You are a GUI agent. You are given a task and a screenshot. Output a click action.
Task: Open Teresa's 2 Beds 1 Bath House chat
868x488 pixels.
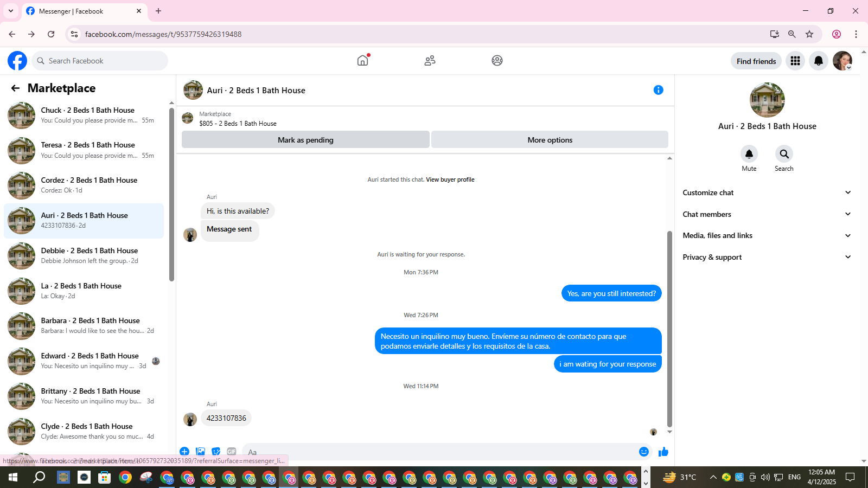[84, 151]
